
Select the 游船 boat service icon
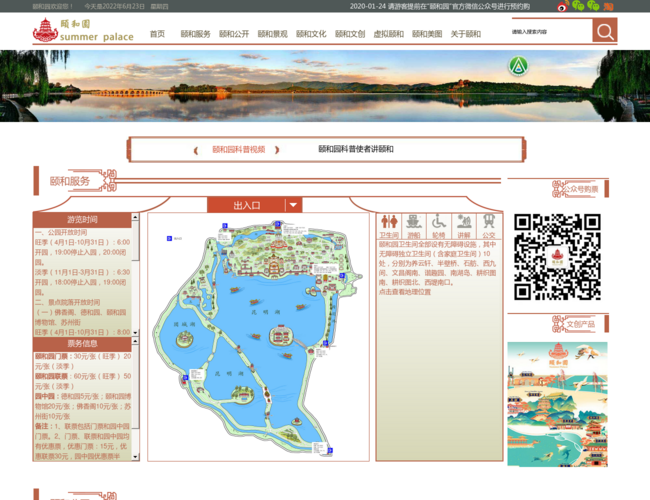pyautogui.click(x=414, y=225)
